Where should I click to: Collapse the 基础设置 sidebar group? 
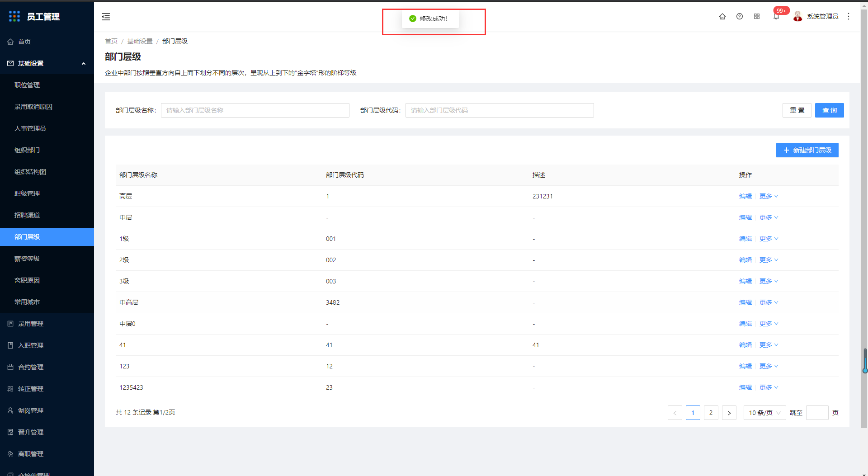coord(47,63)
